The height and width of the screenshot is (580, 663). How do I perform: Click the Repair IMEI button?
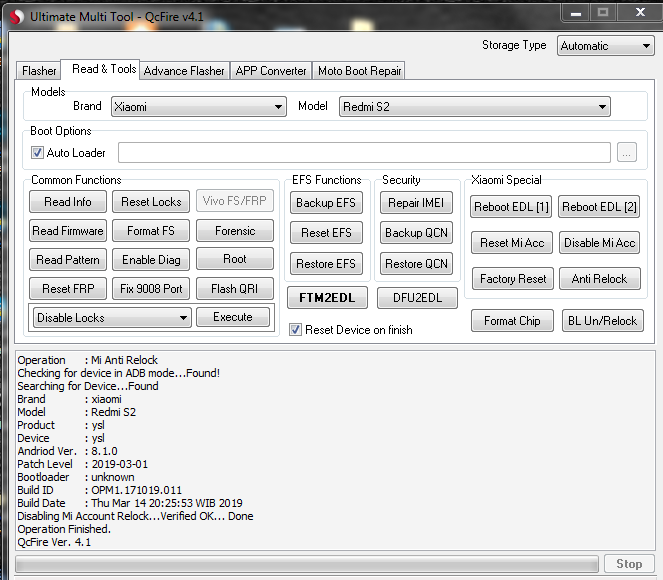[x=416, y=202]
